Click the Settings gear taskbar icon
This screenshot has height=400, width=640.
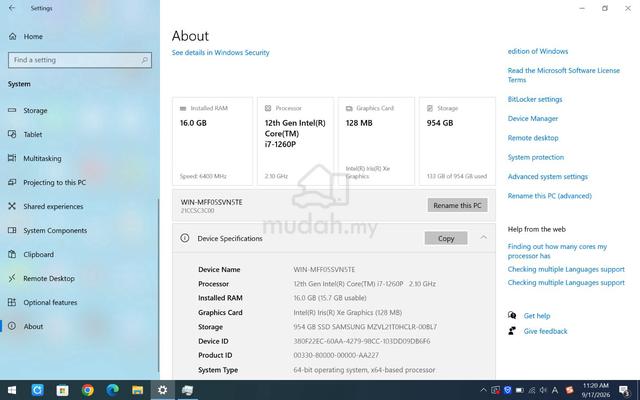point(162,390)
